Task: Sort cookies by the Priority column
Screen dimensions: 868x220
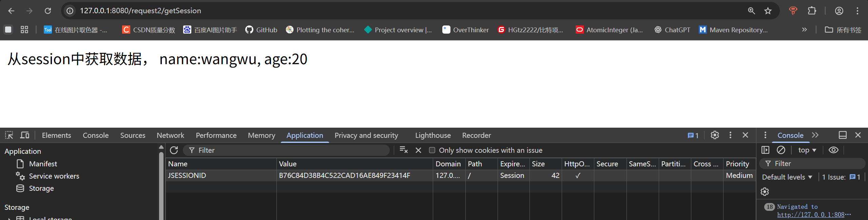Action: coord(739,164)
